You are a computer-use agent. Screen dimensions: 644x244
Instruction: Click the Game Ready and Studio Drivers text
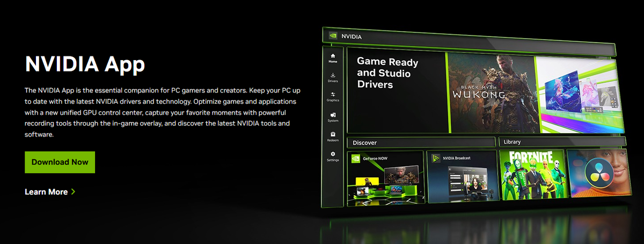[x=387, y=73]
